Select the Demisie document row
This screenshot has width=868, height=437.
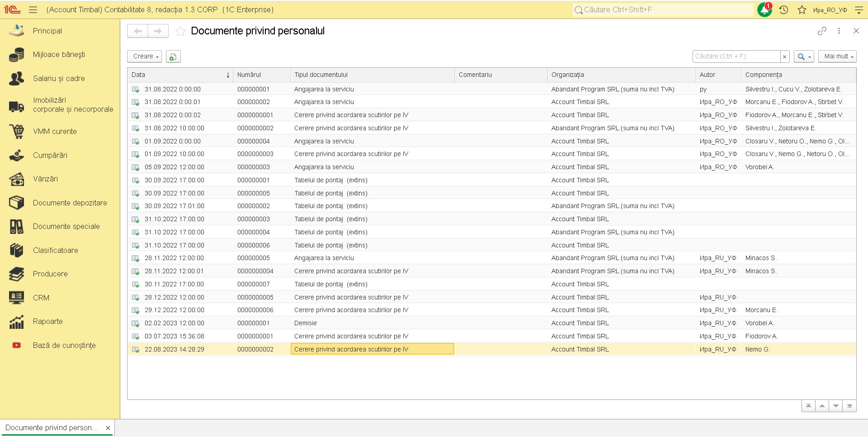pyautogui.click(x=305, y=323)
